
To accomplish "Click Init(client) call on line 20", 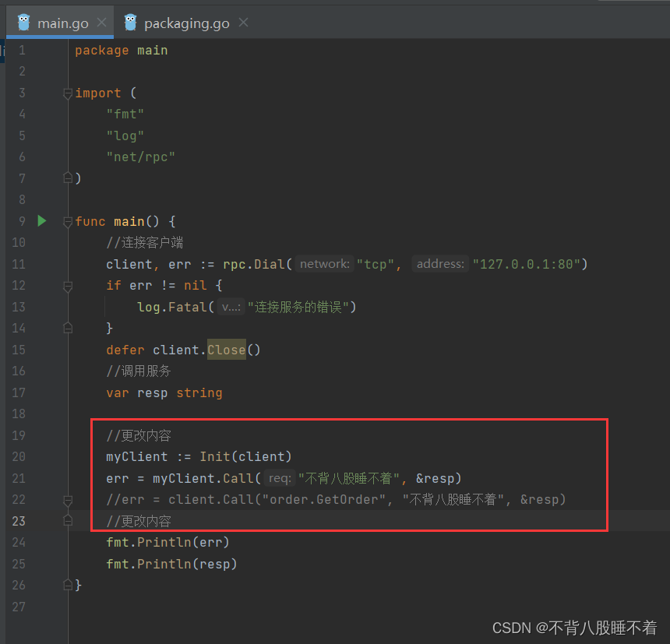I will point(245,456).
